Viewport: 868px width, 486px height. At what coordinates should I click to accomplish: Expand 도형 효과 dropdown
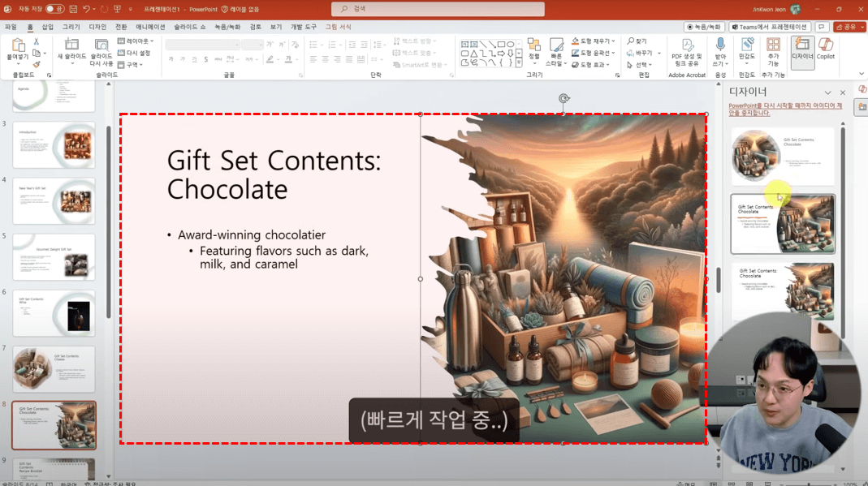(x=591, y=65)
